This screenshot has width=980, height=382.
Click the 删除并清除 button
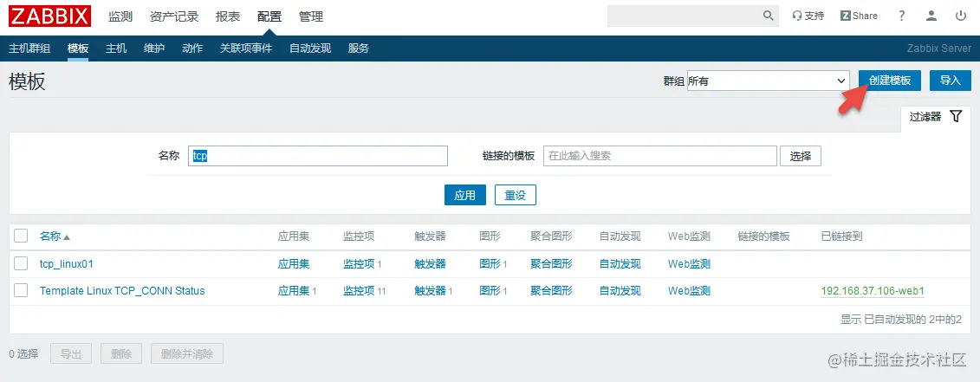(x=187, y=354)
